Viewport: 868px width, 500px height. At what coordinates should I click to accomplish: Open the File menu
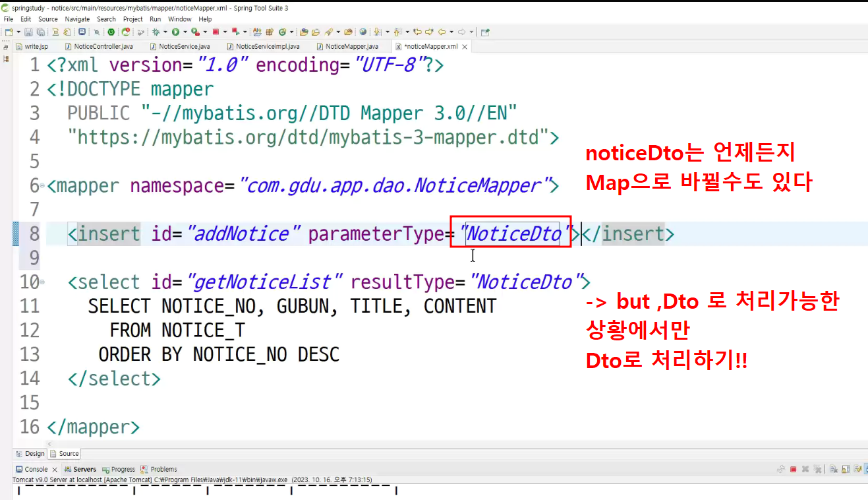[x=9, y=19]
